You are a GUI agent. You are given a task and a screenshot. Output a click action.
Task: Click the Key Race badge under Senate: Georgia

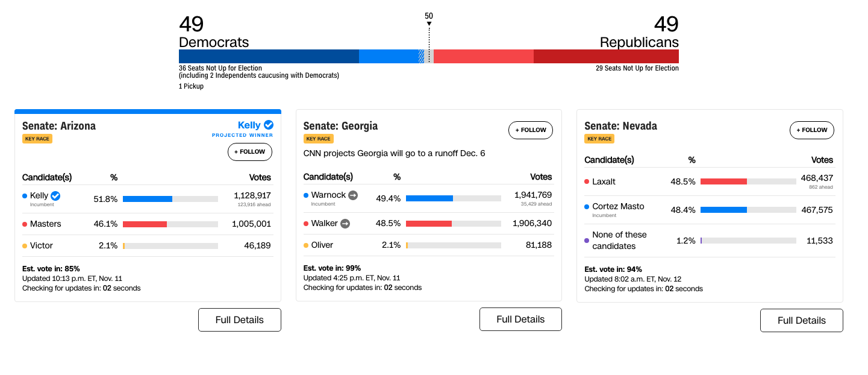(318, 139)
